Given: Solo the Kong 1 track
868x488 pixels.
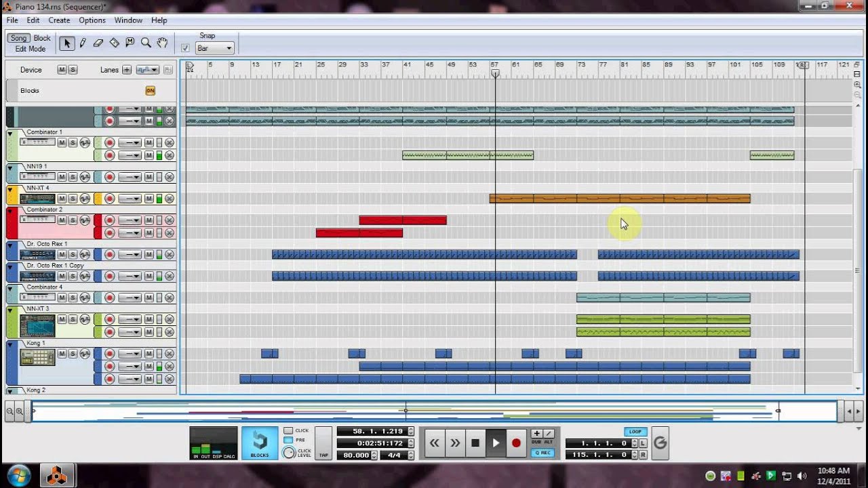Looking at the screenshot, I should [x=73, y=354].
